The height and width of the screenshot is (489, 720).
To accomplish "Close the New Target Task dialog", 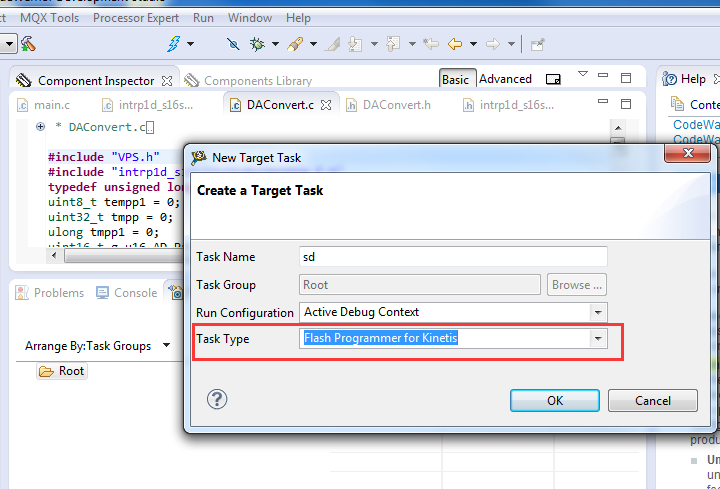I will (687, 153).
